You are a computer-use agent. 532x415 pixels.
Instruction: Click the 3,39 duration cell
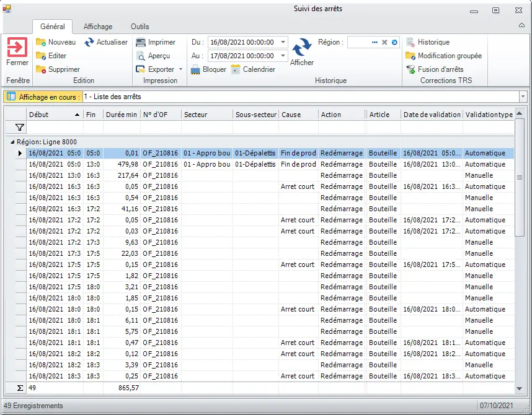tap(122, 365)
